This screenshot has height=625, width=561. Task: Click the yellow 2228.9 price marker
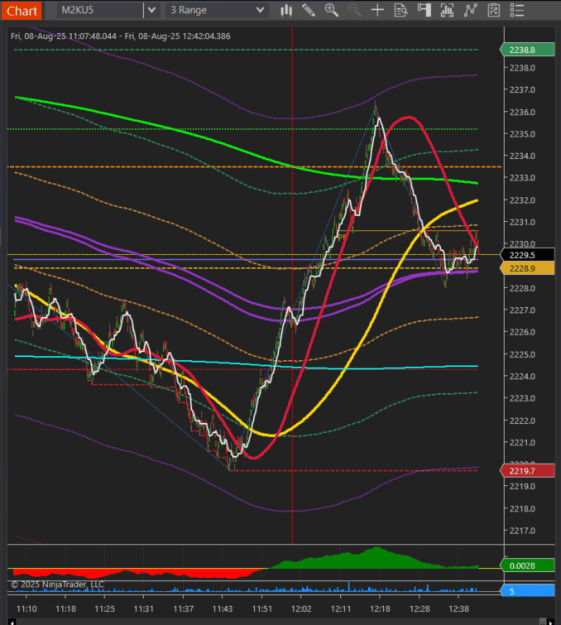[527, 268]
